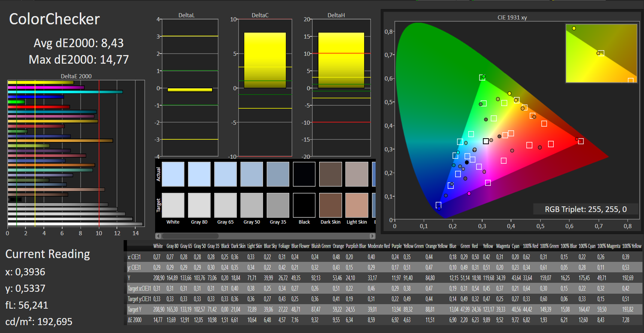This screenshot has height=333, width=644.
Task: Choose the Target Light Skin swatch
Action: (x=357, y=205)
